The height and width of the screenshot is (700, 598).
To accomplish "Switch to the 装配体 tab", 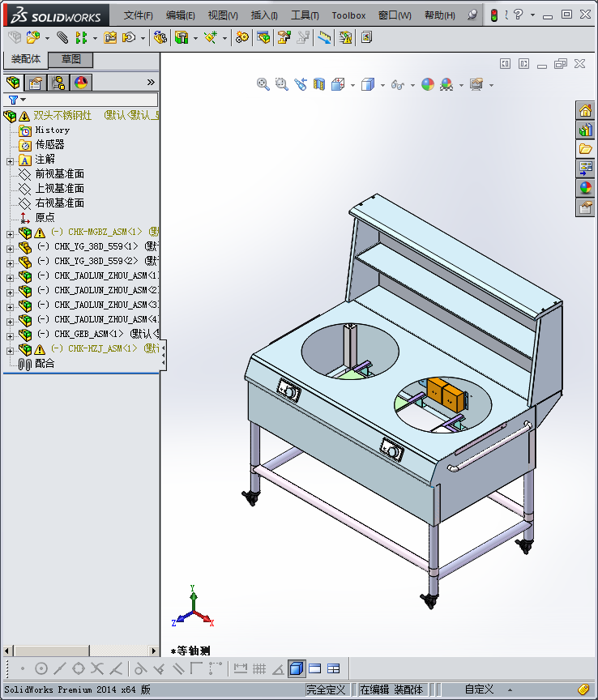I will (x=25, y=59).
